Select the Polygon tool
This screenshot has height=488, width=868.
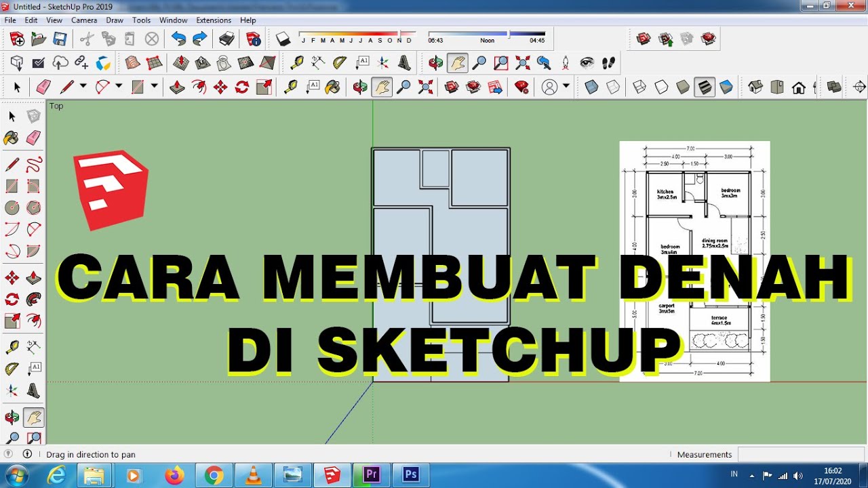34,207
